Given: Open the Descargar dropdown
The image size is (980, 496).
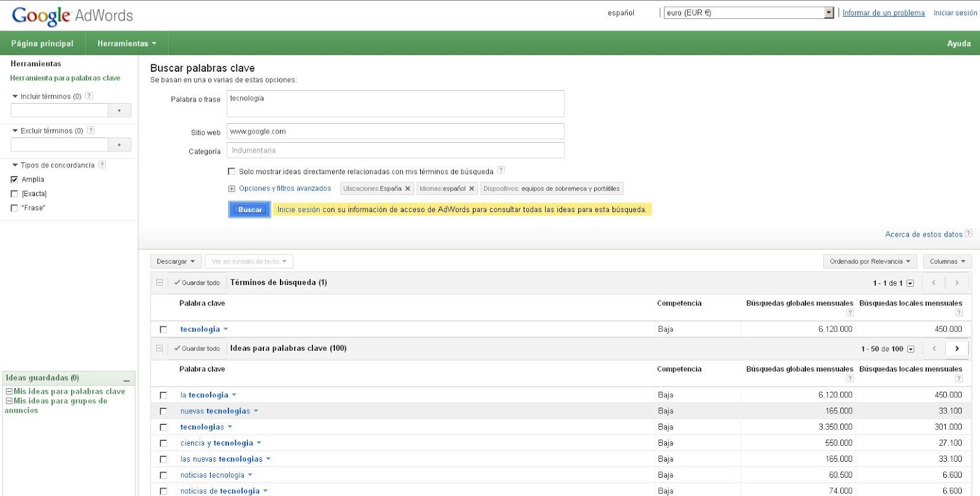Looking at the screenshot, I should 176,261.
